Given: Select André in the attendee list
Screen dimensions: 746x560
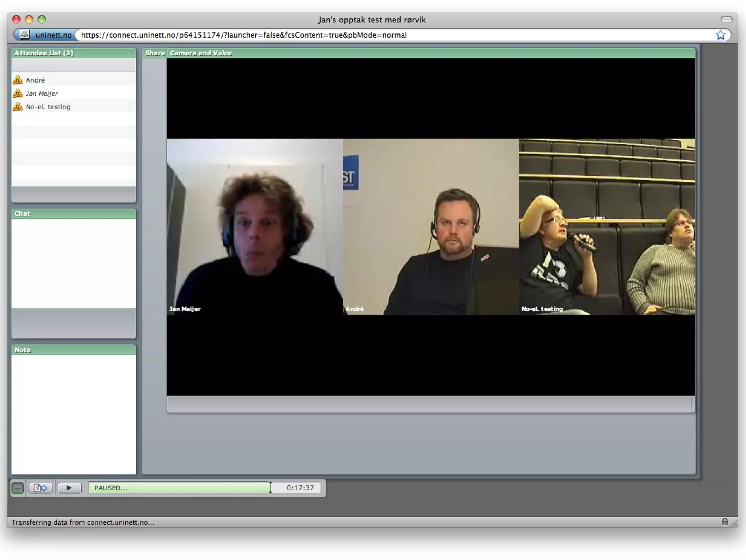Looking at the screenshot, I should [x=35, y=80].
